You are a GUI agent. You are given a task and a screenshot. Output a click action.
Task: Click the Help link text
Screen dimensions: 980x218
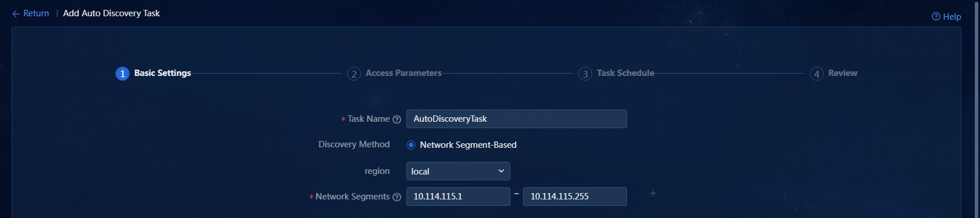tap(952, 17)
